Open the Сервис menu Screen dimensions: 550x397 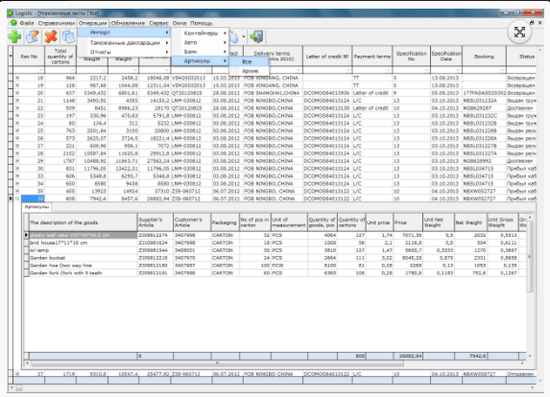[159, 23]
